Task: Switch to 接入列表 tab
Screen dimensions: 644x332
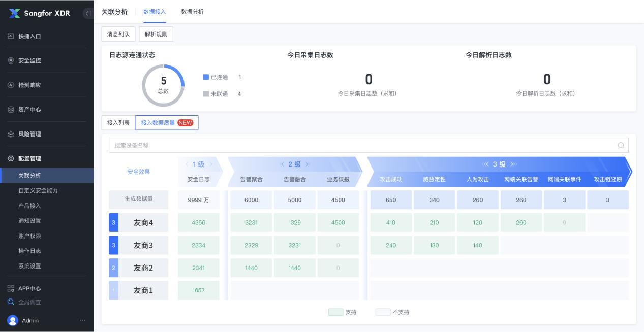Action: point(118,123)
